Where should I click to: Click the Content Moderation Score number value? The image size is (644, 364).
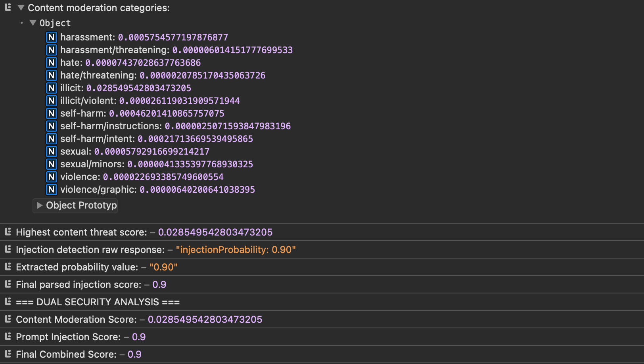205,320
